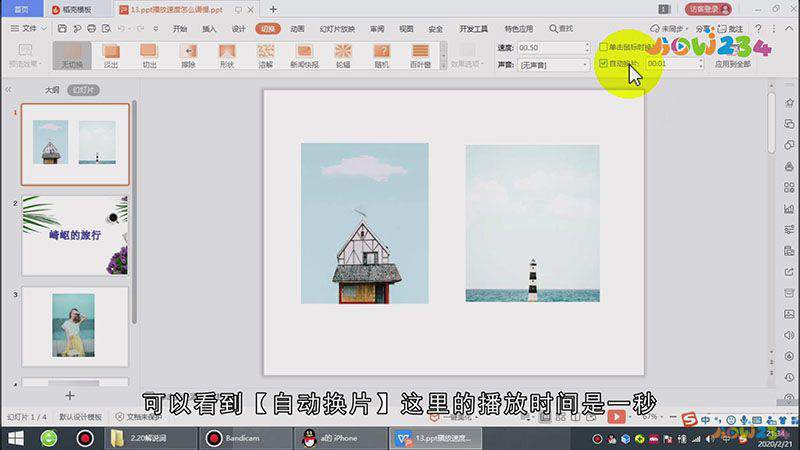Click the redo arrow icon
The image size is (800, 450).
point(140,29)
